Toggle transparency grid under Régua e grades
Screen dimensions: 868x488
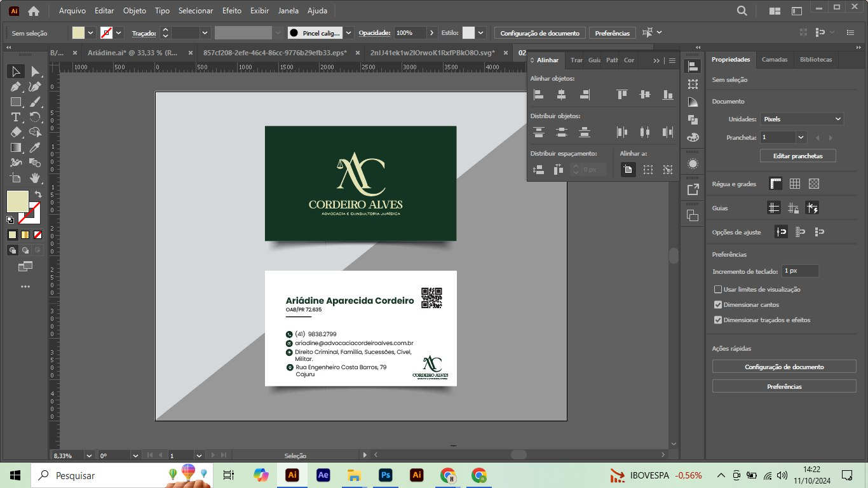[814, 184]
